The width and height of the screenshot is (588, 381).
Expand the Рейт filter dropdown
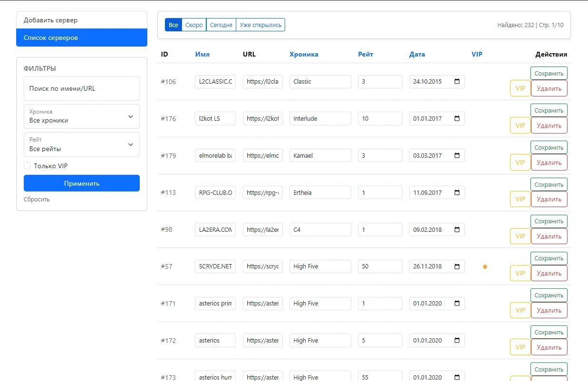click(x=81, y=144)
